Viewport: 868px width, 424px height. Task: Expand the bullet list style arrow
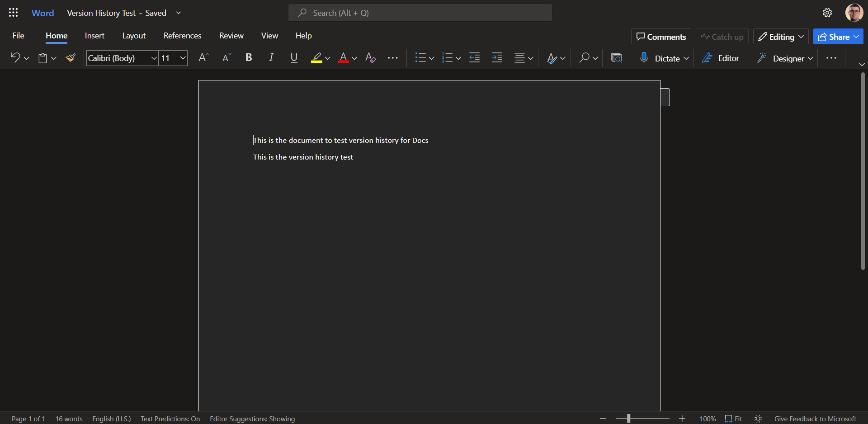[432, 58]
